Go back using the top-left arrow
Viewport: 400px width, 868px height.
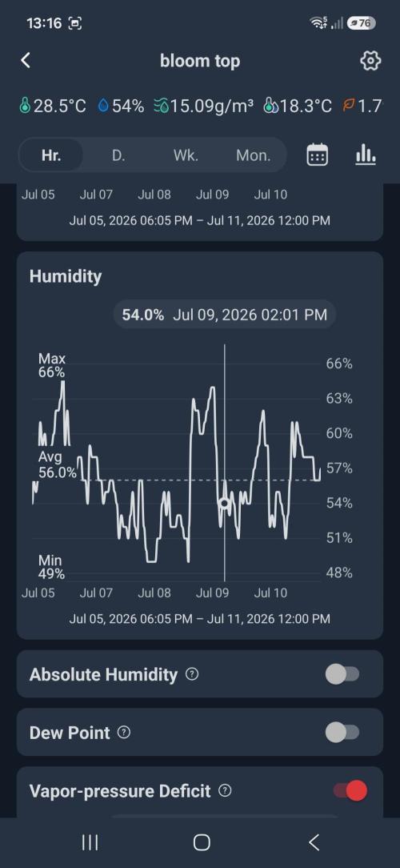26,60
